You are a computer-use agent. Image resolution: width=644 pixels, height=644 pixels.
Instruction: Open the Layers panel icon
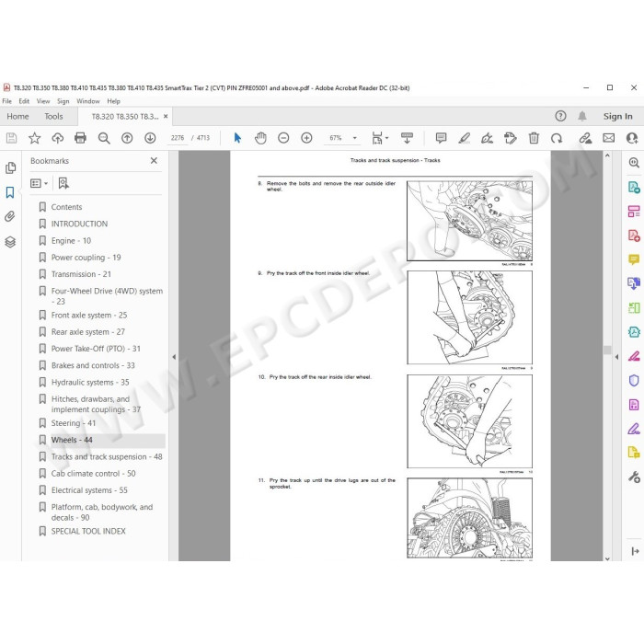point(10,242)
